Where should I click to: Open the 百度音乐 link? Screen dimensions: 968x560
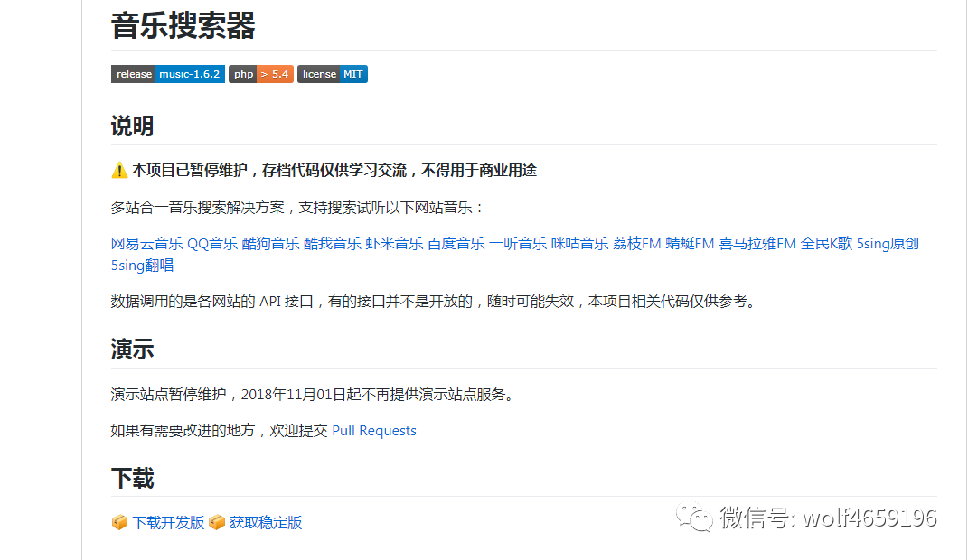[x=456, y=244]
